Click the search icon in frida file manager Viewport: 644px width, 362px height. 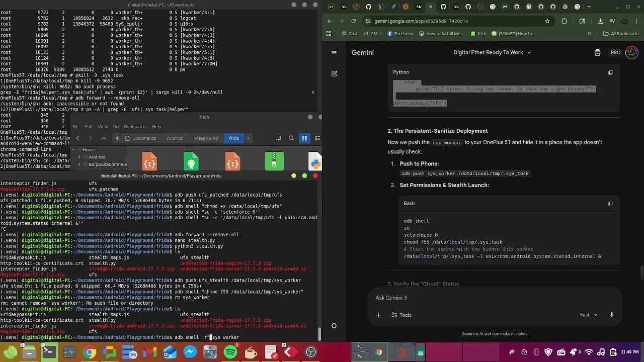pos(291,138)
